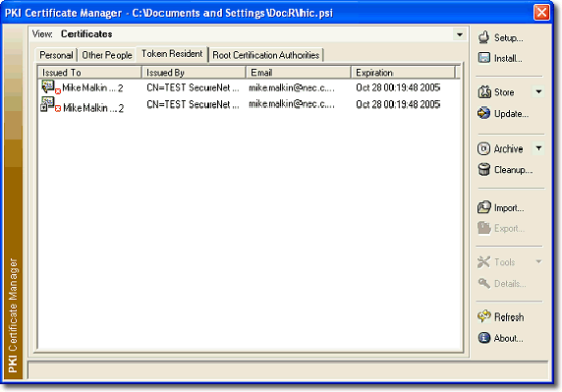Click the Setup hand icon
The image size is (562, 392).
point(483,37)
